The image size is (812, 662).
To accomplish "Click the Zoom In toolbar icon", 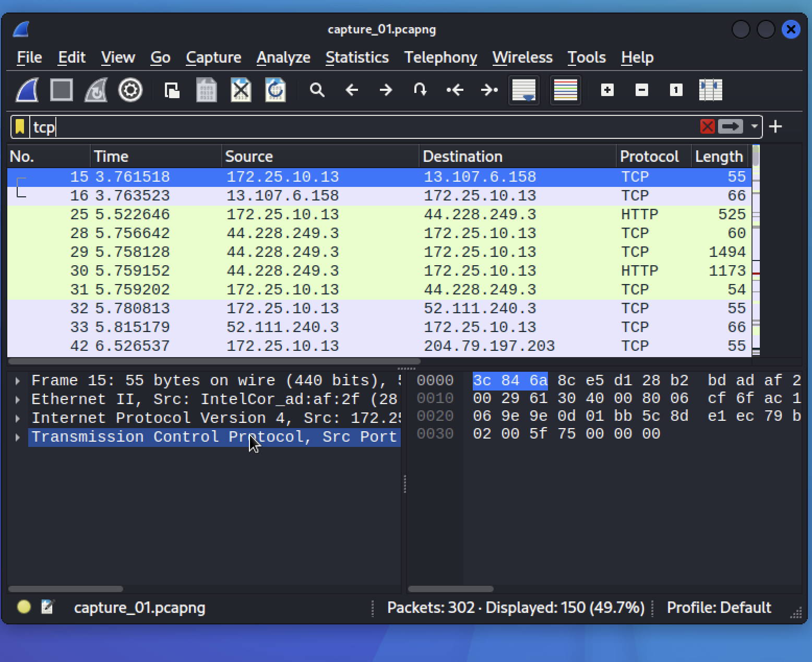I will coord(607,90).
